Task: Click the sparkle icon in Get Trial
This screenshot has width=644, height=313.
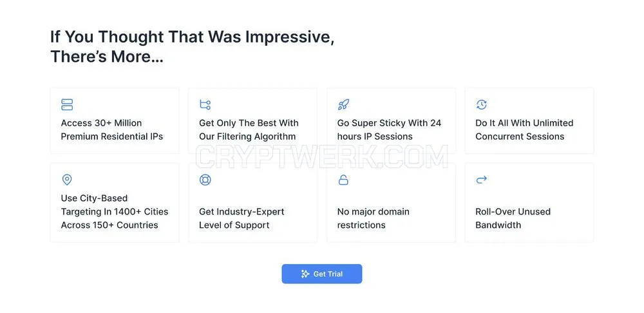Action: coord(305,274)
